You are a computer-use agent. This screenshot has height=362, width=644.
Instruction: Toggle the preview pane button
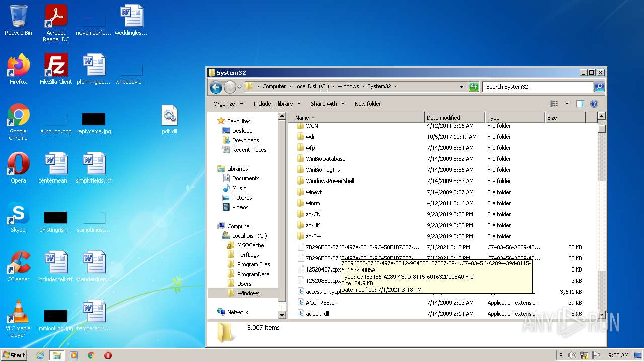pyautogui.click(x=580, y=104)
